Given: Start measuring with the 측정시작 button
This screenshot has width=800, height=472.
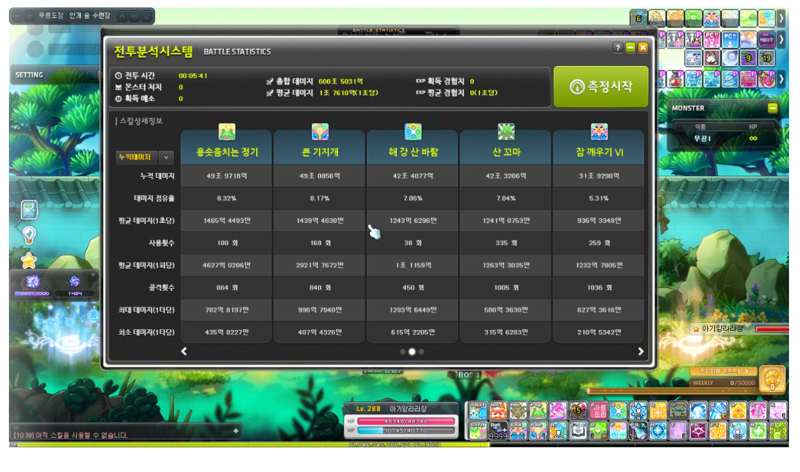Looking at the screenshot, I should click(601, 86).
